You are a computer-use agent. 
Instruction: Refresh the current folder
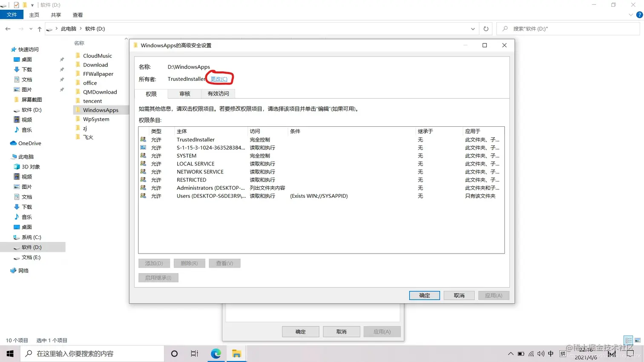tap(486, 29)
